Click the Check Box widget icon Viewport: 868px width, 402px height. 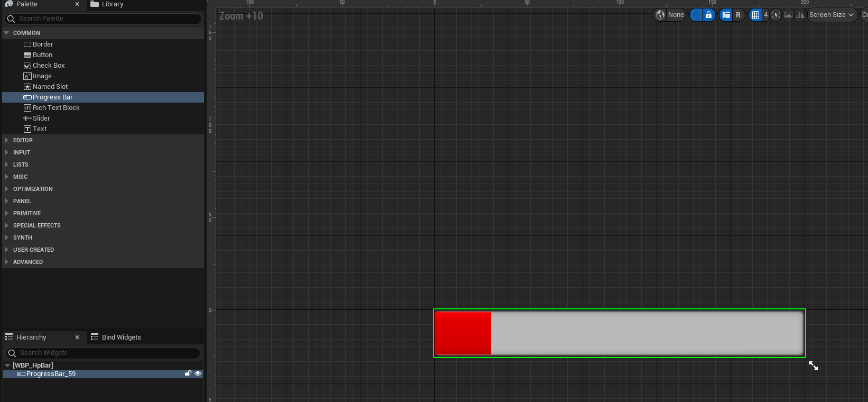coord(27,66)
